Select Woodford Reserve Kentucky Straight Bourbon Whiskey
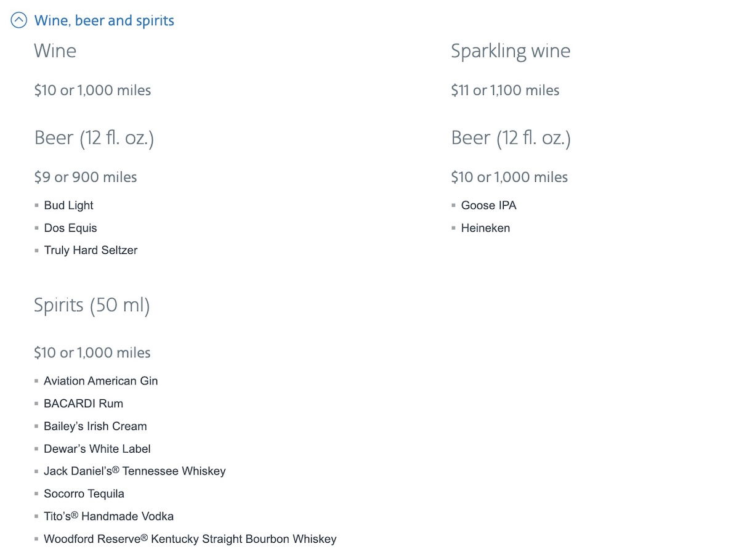The width and height of the screenshot is (739, 560). [190, 539]
